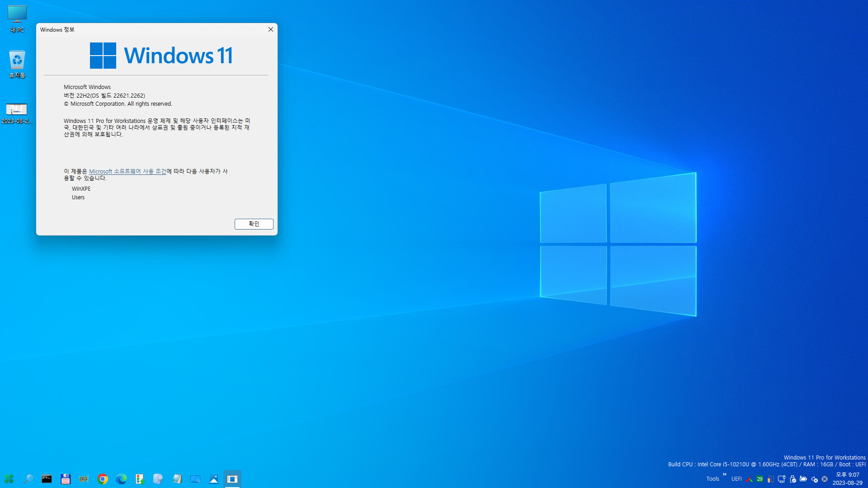
Task: Open the mountain picture viewer icon on taskbar
Action: 214,479
